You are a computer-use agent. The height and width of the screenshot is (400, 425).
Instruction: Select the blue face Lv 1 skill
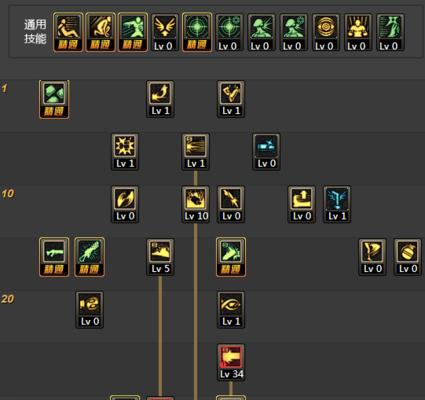click(x=337, y=204)
